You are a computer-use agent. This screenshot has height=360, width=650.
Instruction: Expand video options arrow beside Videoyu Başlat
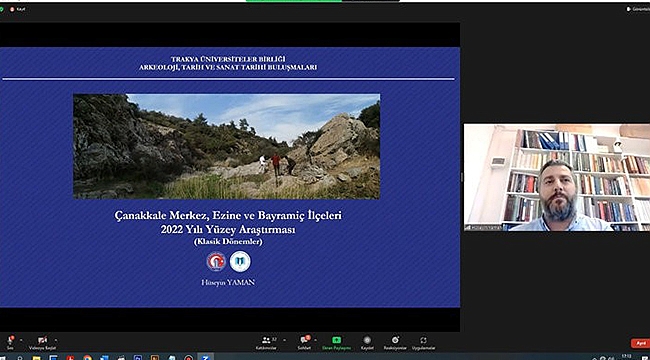[x=56, y=340]
